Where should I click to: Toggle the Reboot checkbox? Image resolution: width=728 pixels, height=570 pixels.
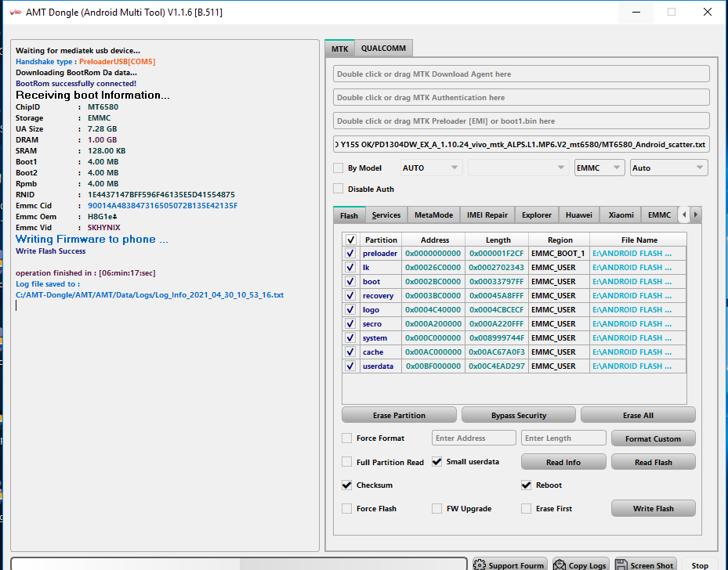(x=526, y=485)
